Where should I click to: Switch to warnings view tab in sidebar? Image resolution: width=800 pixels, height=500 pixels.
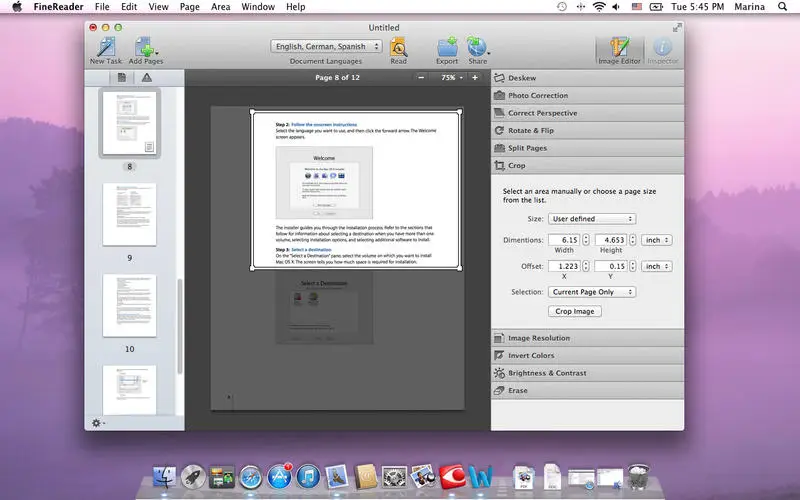point(147,77)
